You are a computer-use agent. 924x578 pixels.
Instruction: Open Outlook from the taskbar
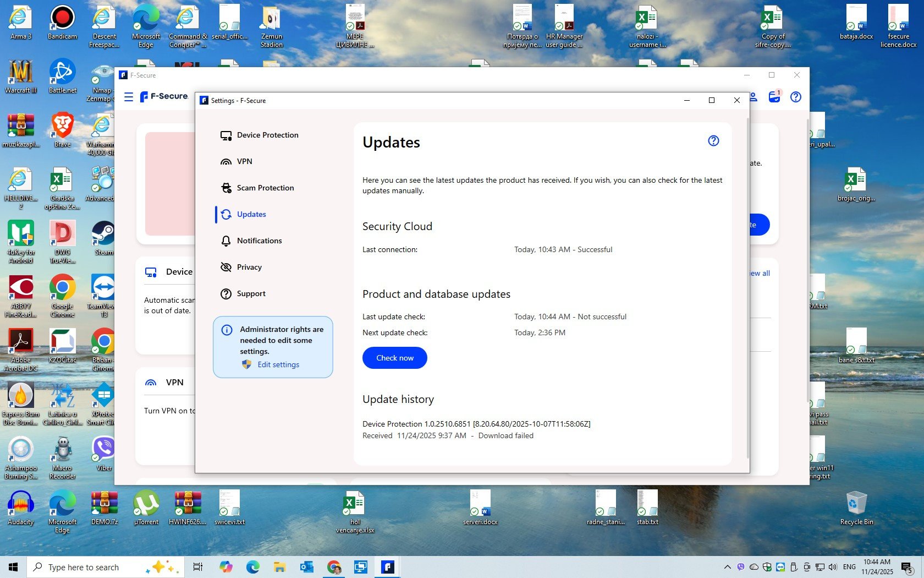306,567
